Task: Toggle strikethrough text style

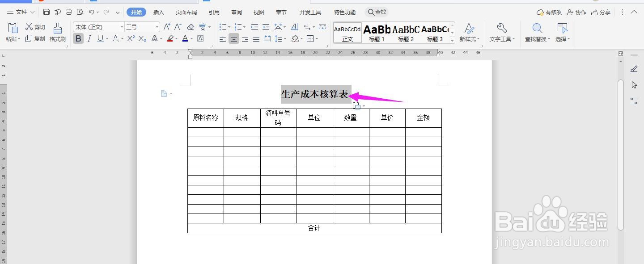Action: pyautogui.click(x=115, y=39)
